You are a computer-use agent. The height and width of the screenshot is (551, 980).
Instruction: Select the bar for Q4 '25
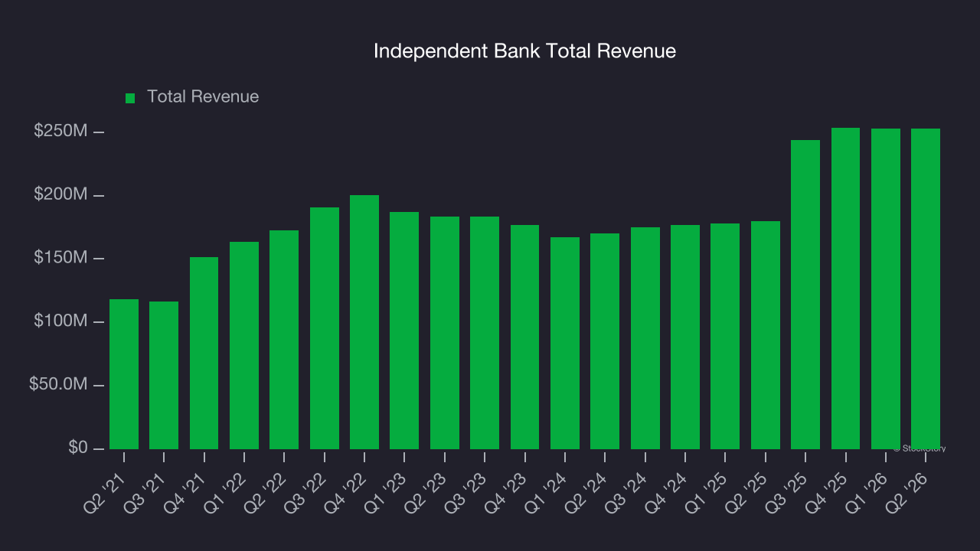[846, 289]
